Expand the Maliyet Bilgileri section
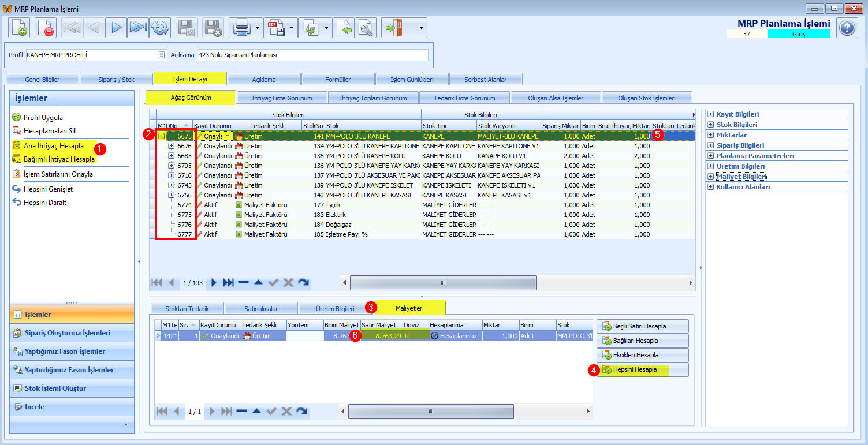Image resolution: width=868 pixels, height=445 pixels. point(710,177)
